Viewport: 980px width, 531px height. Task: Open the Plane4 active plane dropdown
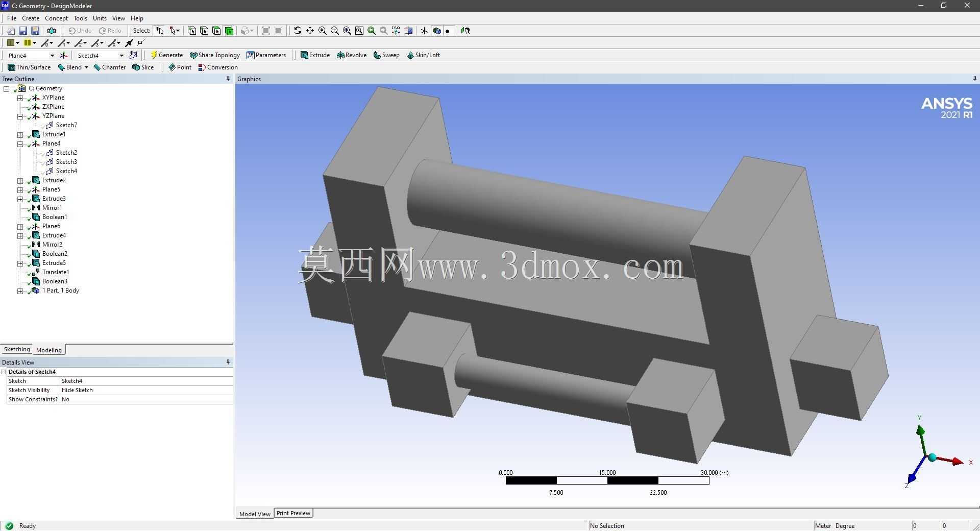point(52,55)
